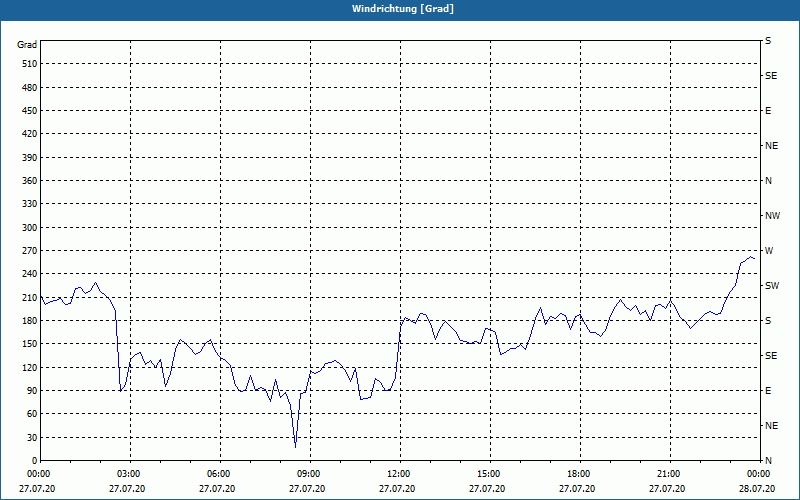The height and width of the screenshot is (500, 800).
Task: Click the W compass label
Action: pyautogui.click(x=769, y=251)
